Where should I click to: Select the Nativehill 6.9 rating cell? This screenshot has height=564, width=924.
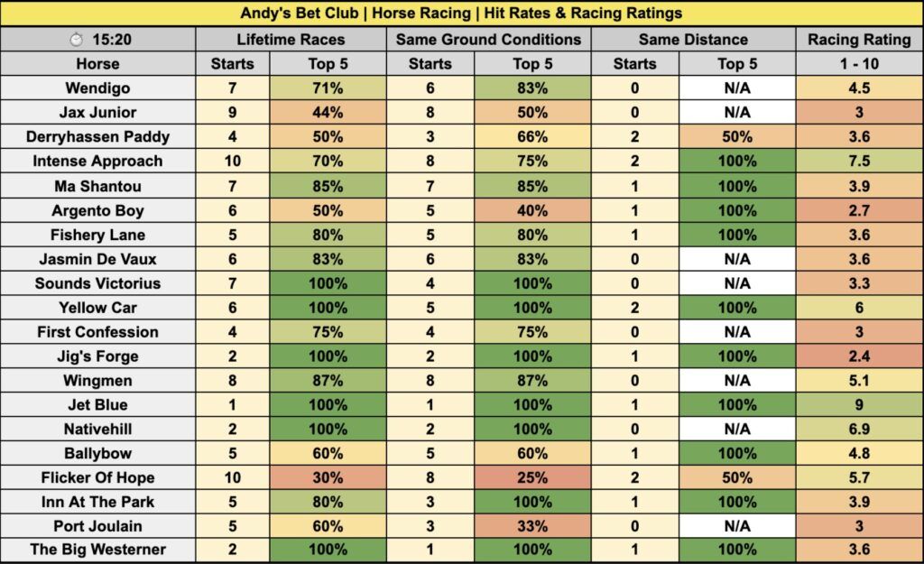point(859,430)
